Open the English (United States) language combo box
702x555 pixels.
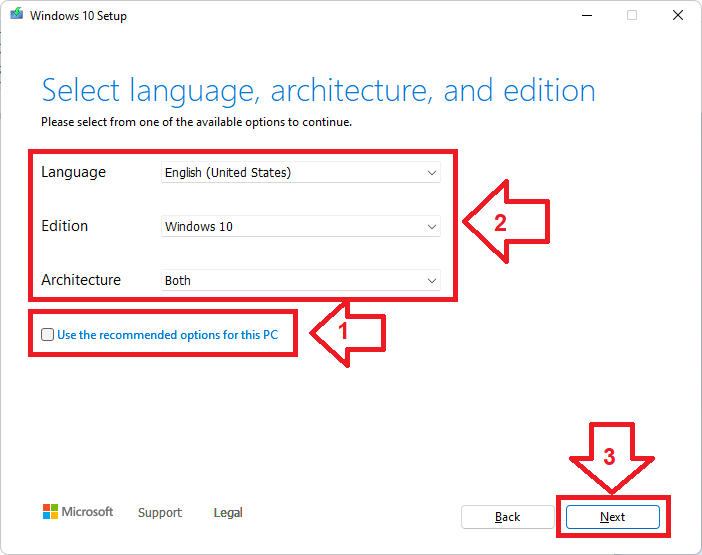click(301, 172)
